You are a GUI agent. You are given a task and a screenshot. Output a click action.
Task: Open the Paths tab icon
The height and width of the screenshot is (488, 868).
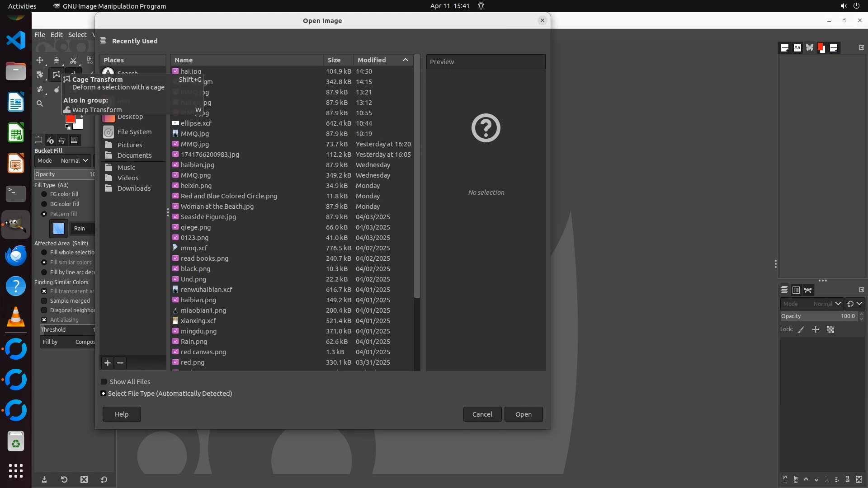coord(808,290)
